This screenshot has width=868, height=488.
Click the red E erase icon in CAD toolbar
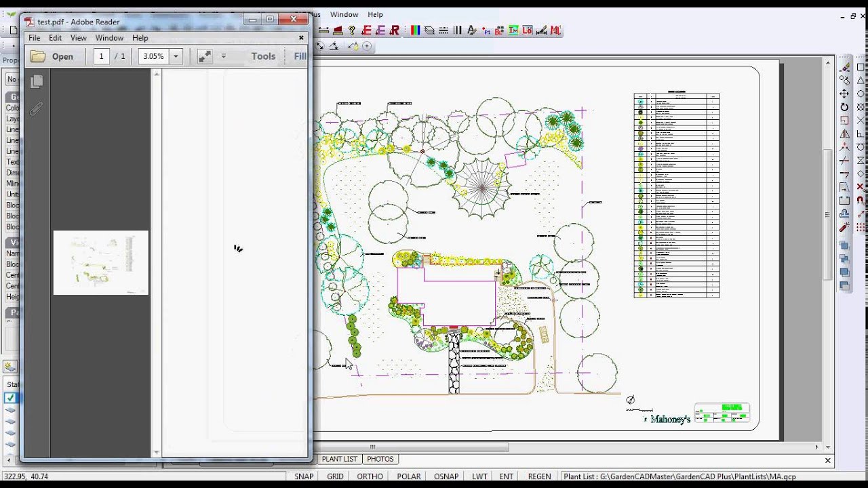click(367, 30)
